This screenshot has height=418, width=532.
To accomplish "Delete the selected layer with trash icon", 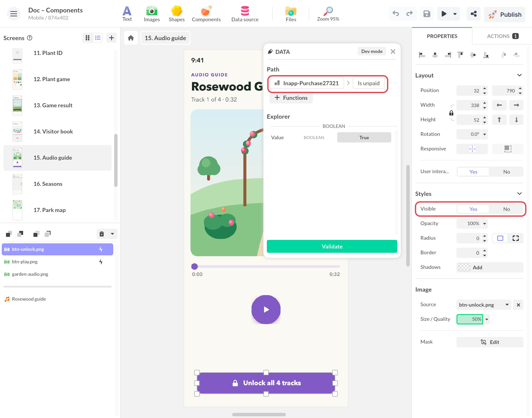I will click(102, 234).
